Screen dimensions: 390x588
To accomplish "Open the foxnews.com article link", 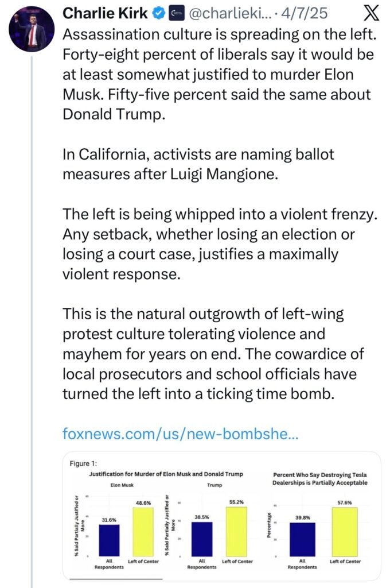I will click(180, 434).
